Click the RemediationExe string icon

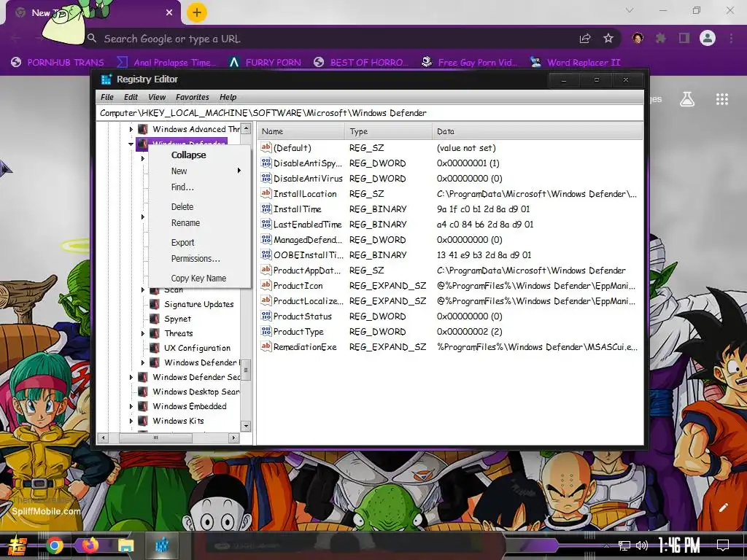tap(266, 346)
